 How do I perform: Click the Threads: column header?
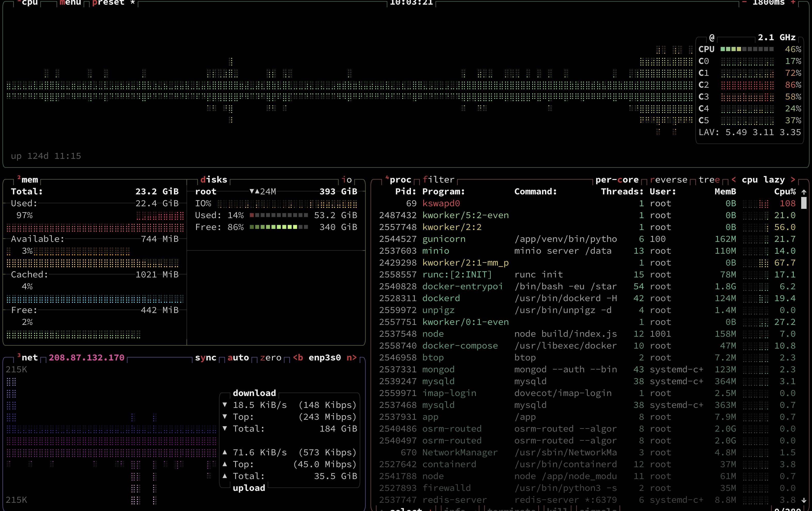(623, 192)
